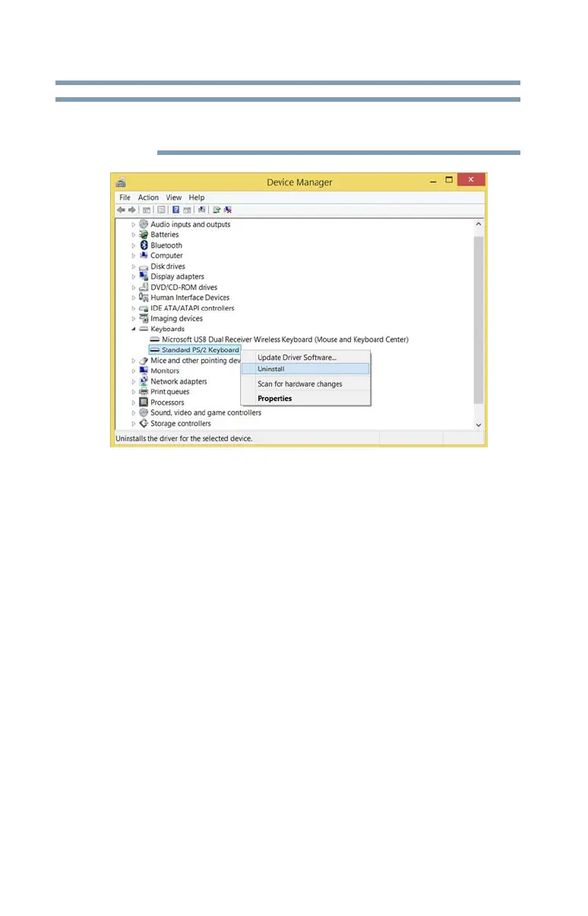Choose Update Driver Software in context menu
The width and height of the screenshot is (588, 916).
click(297, 357)
